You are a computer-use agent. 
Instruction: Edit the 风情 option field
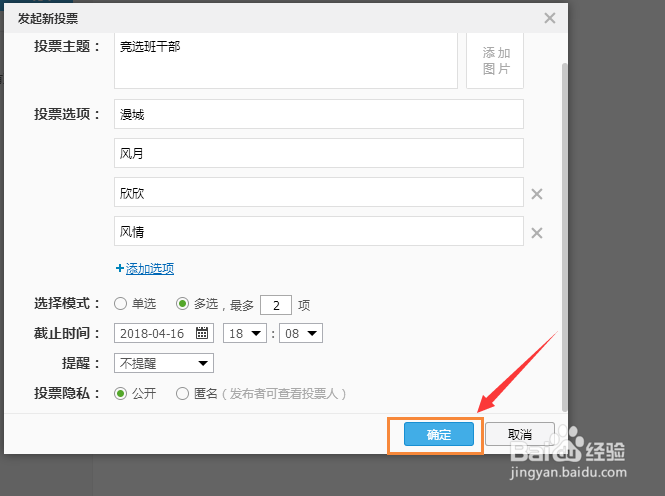tap(319, 231)
